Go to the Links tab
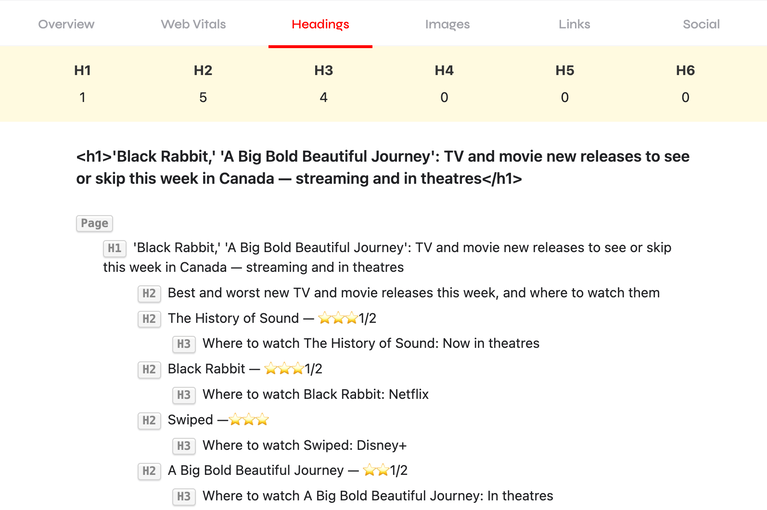767x510 pixels. click(x=574, y=24)
